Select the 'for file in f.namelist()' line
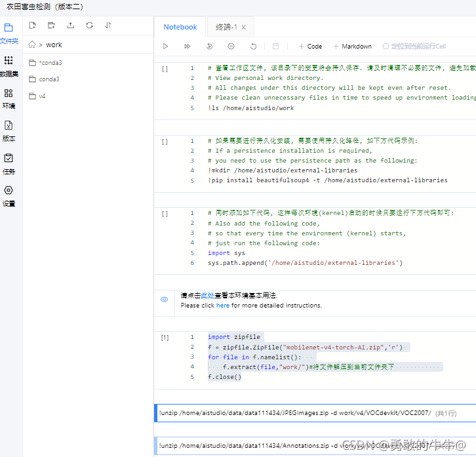476x457 pixels. (254, 357)
